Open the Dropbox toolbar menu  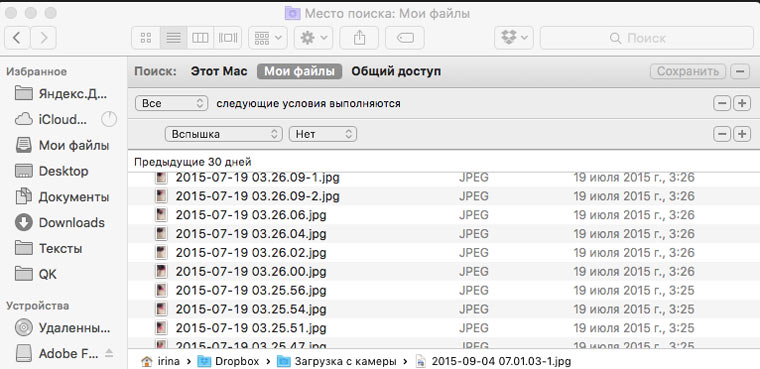514,38
